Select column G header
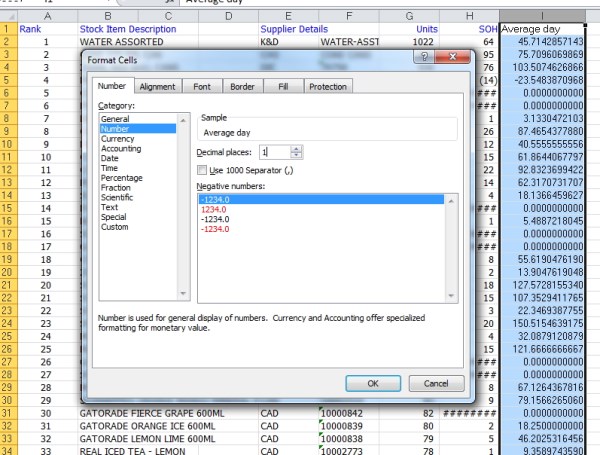 click(x=409, y=16)
